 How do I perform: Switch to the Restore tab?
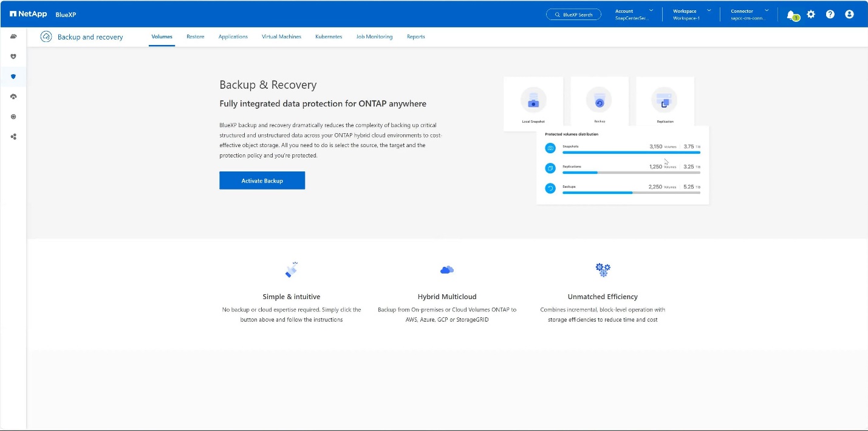click(195, 37)
